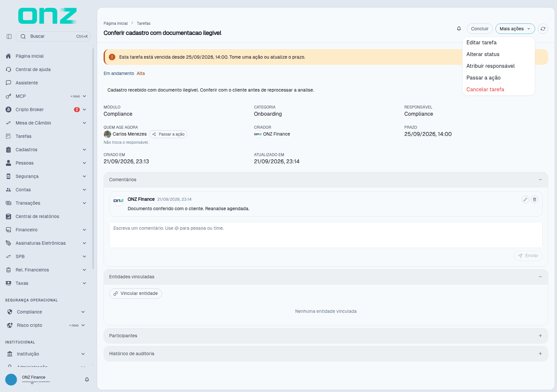Select Passar a ação in Mais ações menu
The image size is (557, 392).
click(x=498, y=78)
